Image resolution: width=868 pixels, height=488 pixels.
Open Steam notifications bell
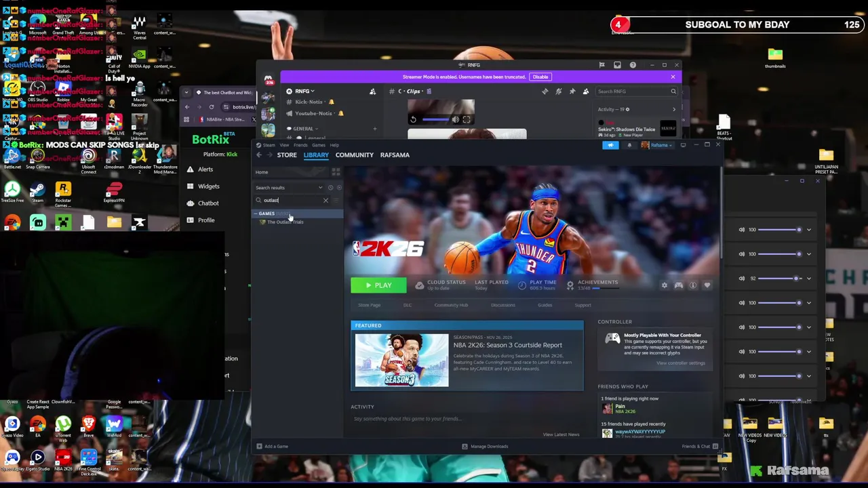click(629, 145)
